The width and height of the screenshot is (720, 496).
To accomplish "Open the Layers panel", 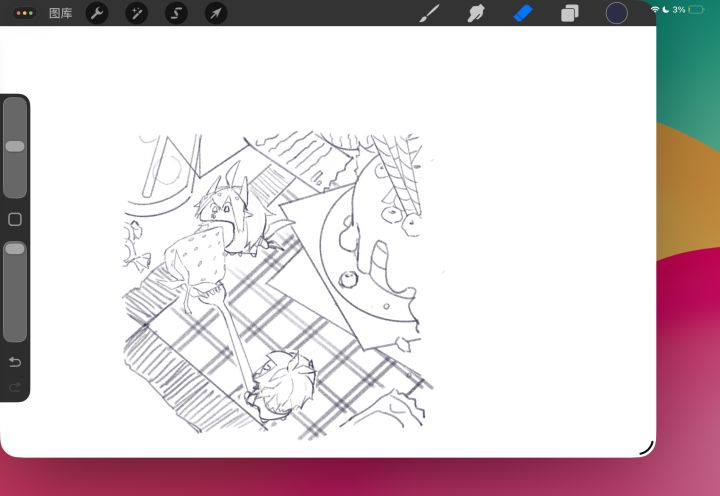I will point(570,13).
